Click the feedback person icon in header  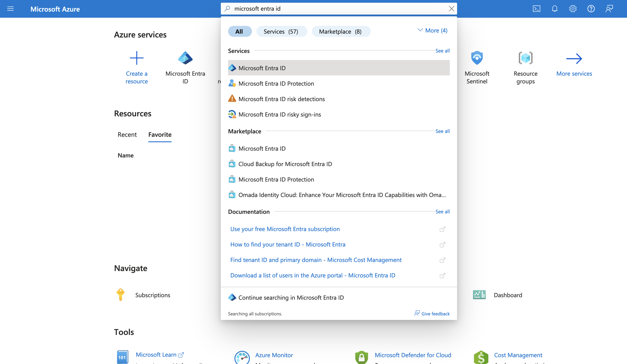[x=609, y=9]
